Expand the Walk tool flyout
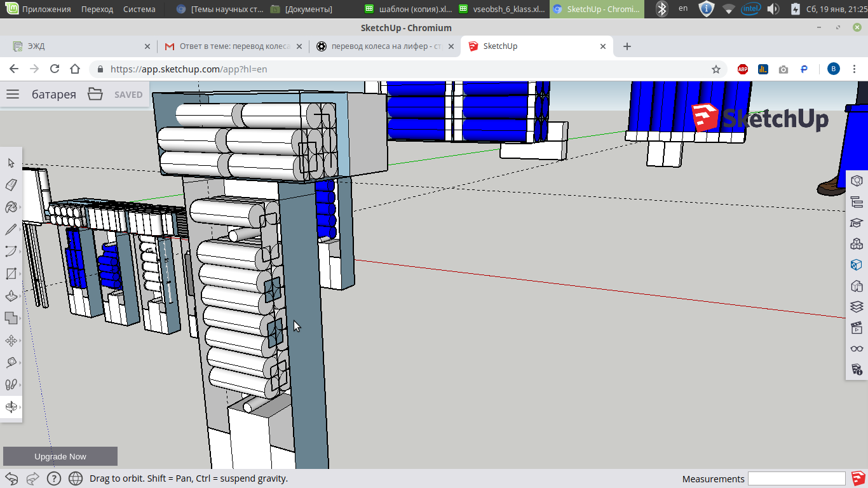This screenshot has width=868, height=488. click(20, 385)
